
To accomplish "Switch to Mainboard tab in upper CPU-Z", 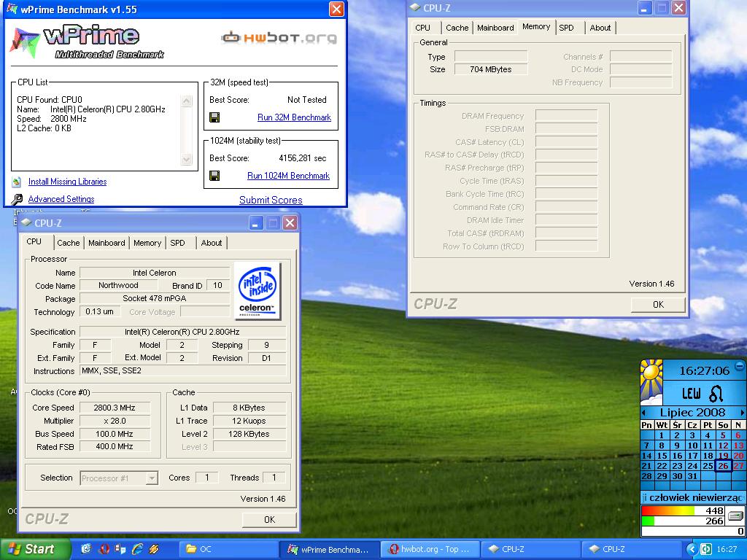I will 495,28.
